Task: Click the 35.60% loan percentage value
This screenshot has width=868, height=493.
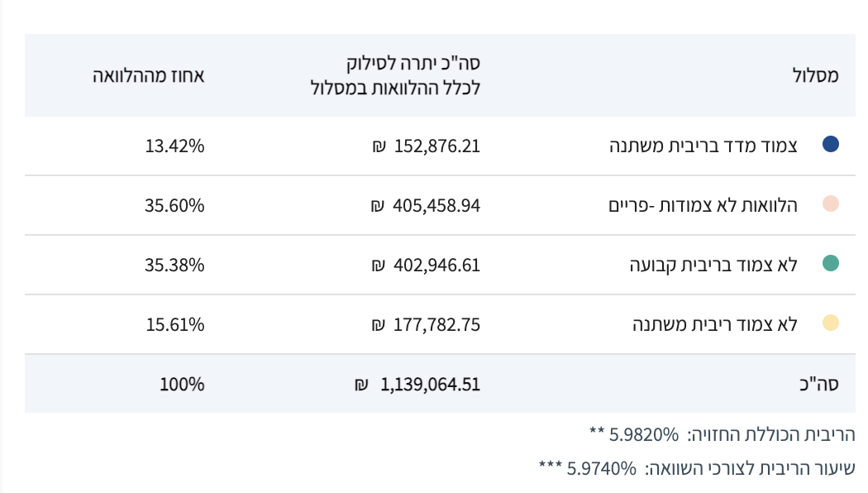Action: pos(174,205)
